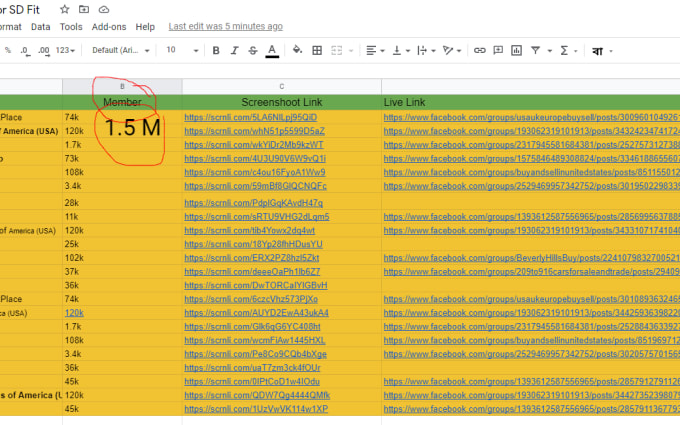The width and height of the screenshot is (680, 425).
Task: Open the text color picker
Action: pyautogui.click(x=272, y=51)
